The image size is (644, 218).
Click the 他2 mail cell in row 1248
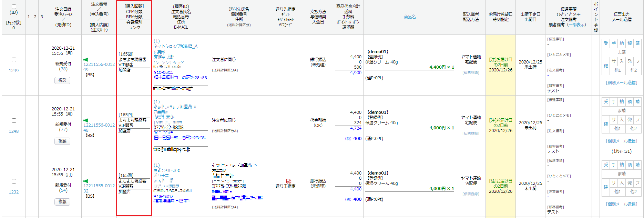[x=633, y=128]
